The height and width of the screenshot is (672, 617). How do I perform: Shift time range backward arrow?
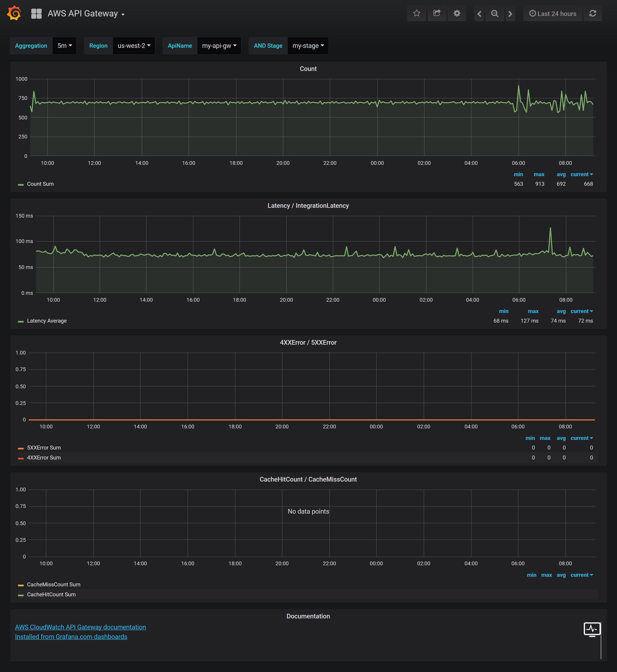[479, 14]
